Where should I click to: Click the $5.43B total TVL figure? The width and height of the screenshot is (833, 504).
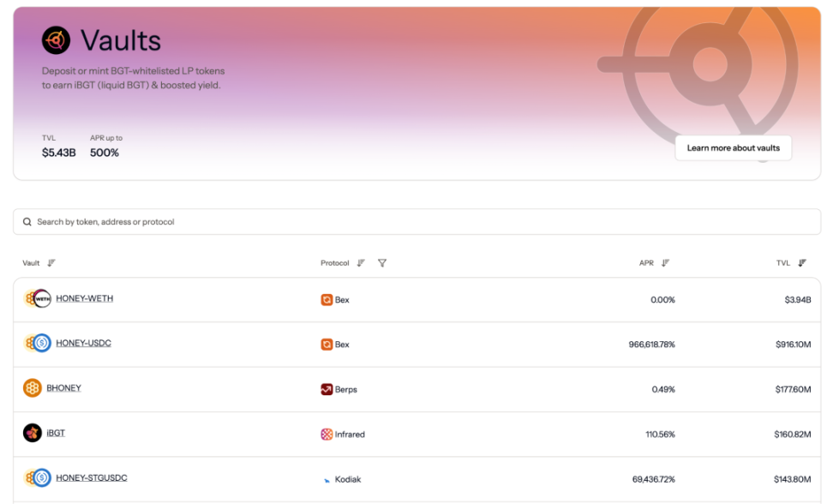(x=59, y=153)
